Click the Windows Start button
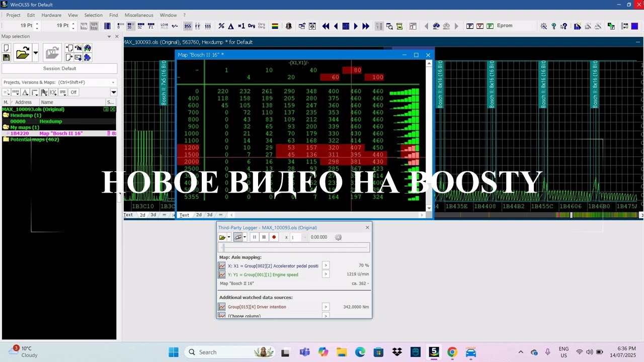Image resolution: width=644 pixels, height=362 pixels. pyautogui.click(x=174, y=352)
